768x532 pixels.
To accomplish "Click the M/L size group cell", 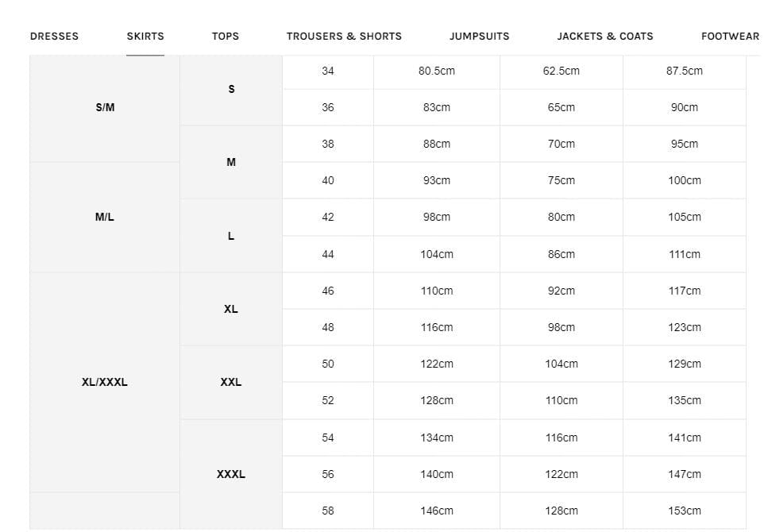I will point(105,217).
